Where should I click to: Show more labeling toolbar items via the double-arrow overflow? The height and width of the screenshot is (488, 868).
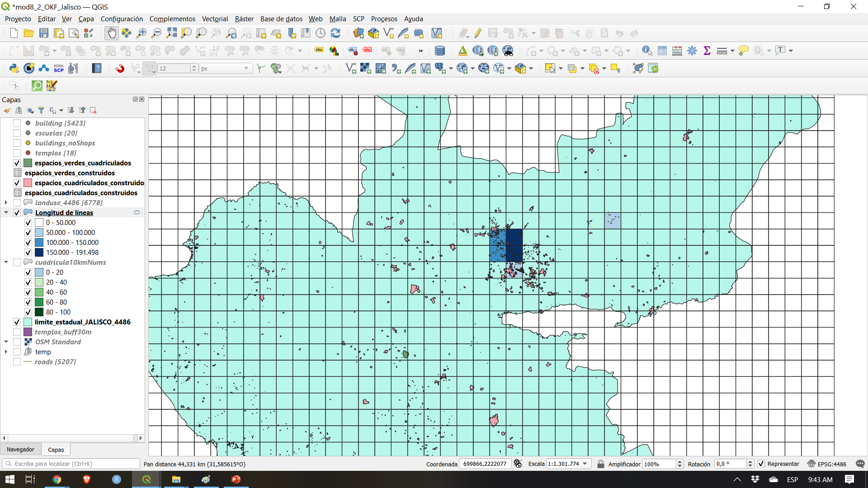(x=420, y=51)
